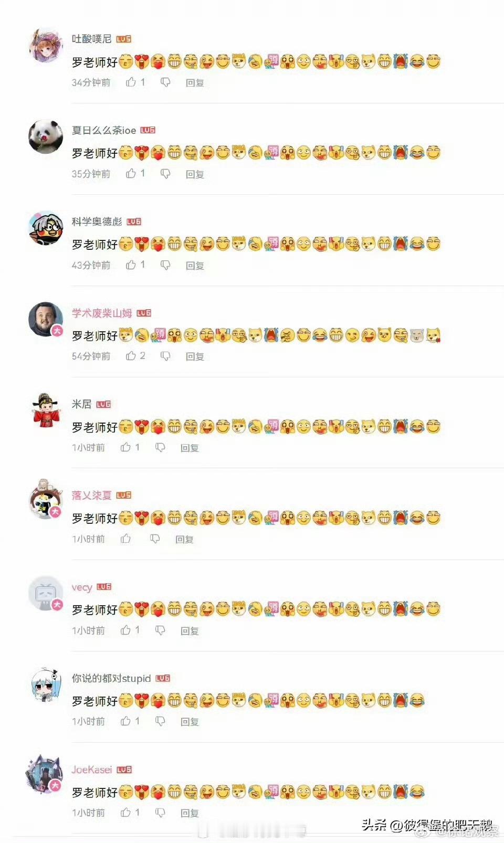The width and height of the screenshot is (504, 843).
Task: Open the avatar of 你说的都对stupid
Action: coord(46,684)
